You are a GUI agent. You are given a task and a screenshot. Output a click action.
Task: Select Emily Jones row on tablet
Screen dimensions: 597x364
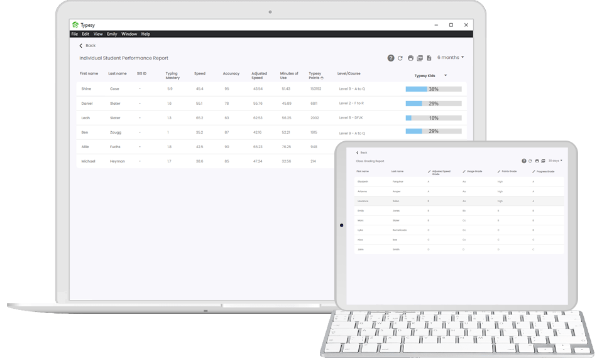pos(459,211)
